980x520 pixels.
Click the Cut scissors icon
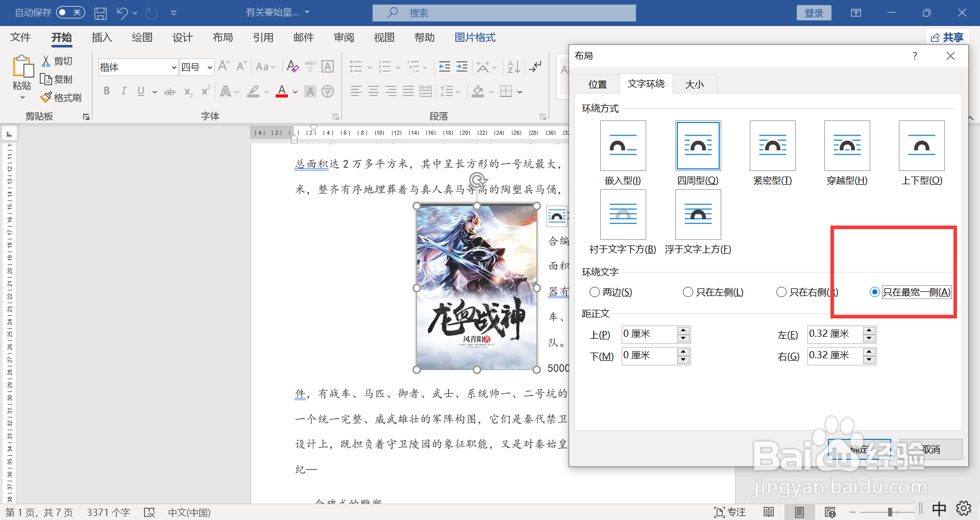click(x=46, y=61)
